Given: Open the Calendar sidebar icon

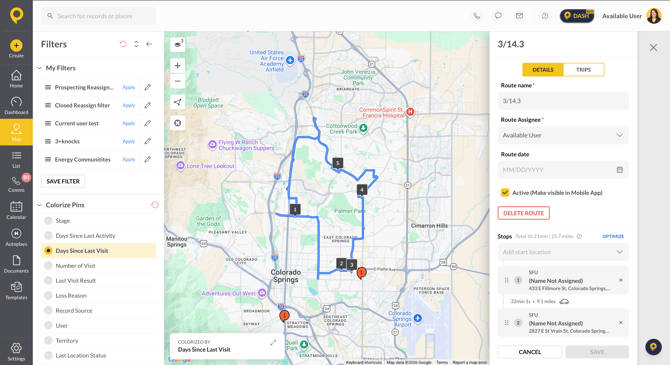Looking at the screenshot, I should coord(16,210).
